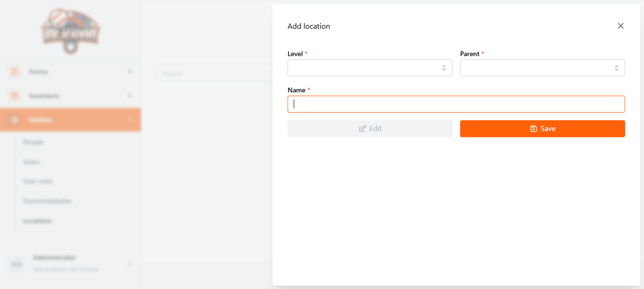Open Funcionalidades in the sidebar
This screenshot has height=289, width=644.
(x=47, y=201)
